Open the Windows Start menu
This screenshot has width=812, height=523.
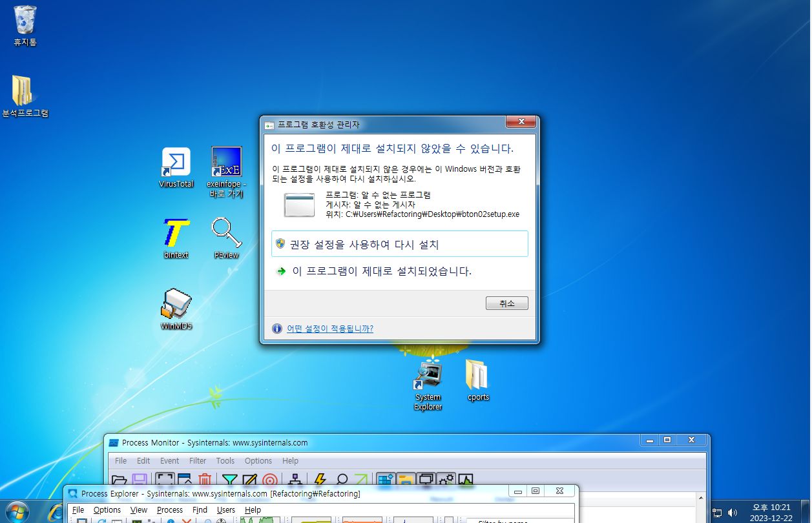[x=16, y=512]
